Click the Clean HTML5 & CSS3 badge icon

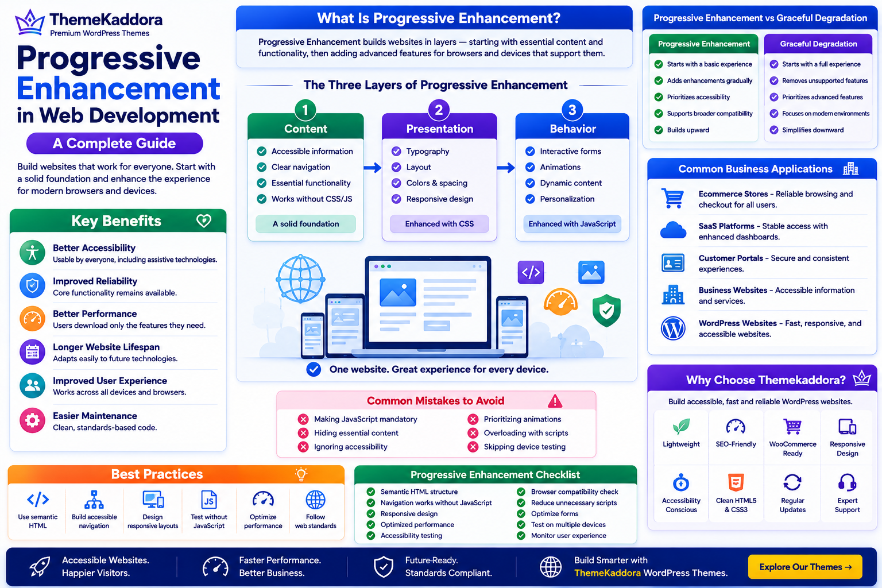point(736,482)
